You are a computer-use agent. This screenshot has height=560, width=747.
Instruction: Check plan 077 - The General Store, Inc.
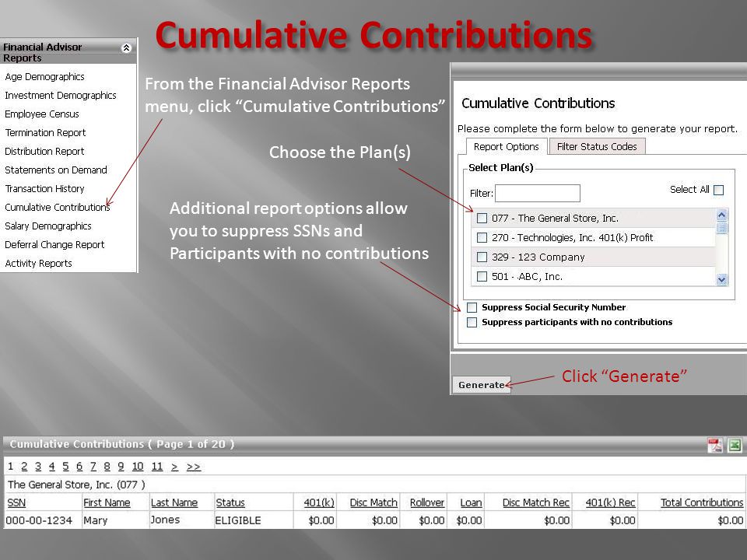pos(482,218)
